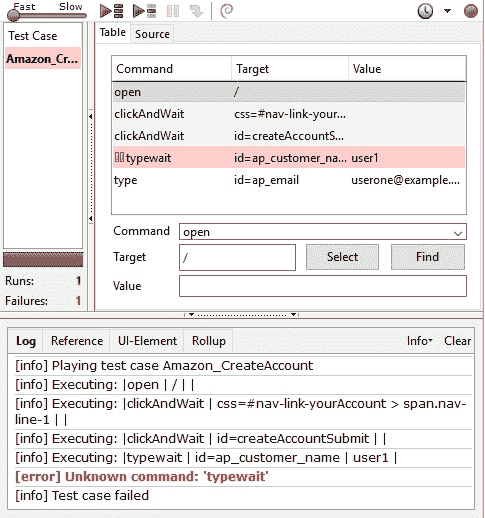Adjust the Fast-Slow speed slider
Screen dimensions: 485x518
47,15
